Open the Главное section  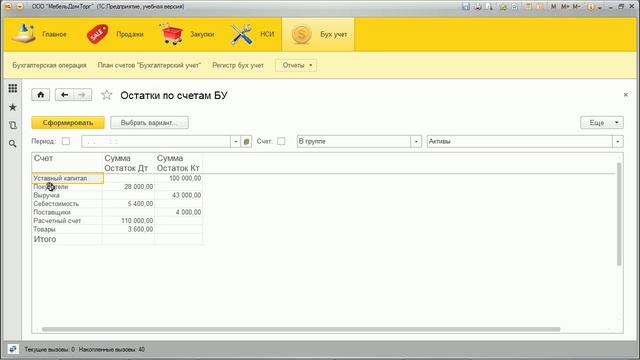39,34
